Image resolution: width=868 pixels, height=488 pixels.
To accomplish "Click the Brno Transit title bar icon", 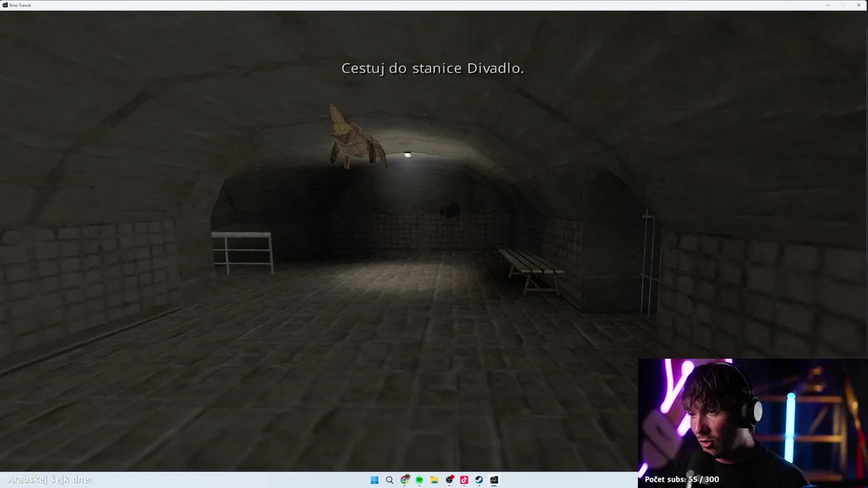I will (5, 5).
